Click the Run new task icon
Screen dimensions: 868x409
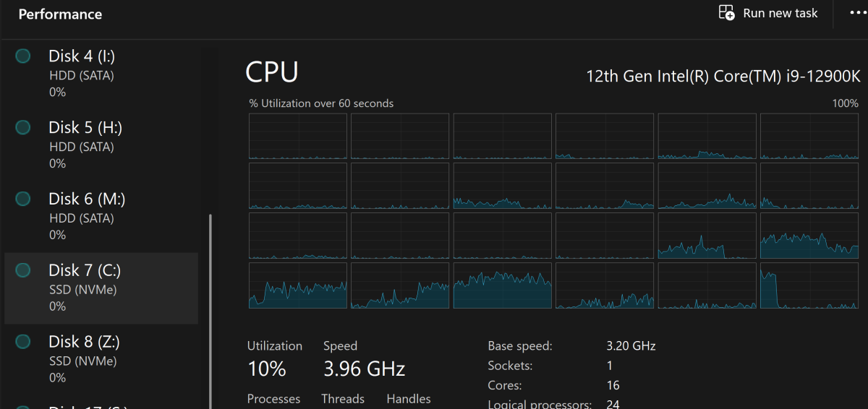[726, 12]
